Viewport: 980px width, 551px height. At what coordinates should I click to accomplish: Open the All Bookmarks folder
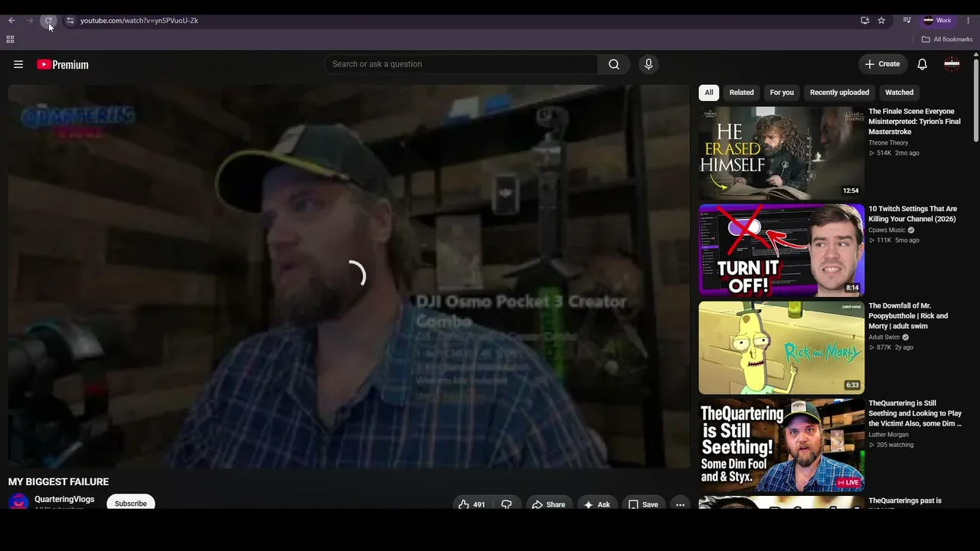[x=947, y=39]
